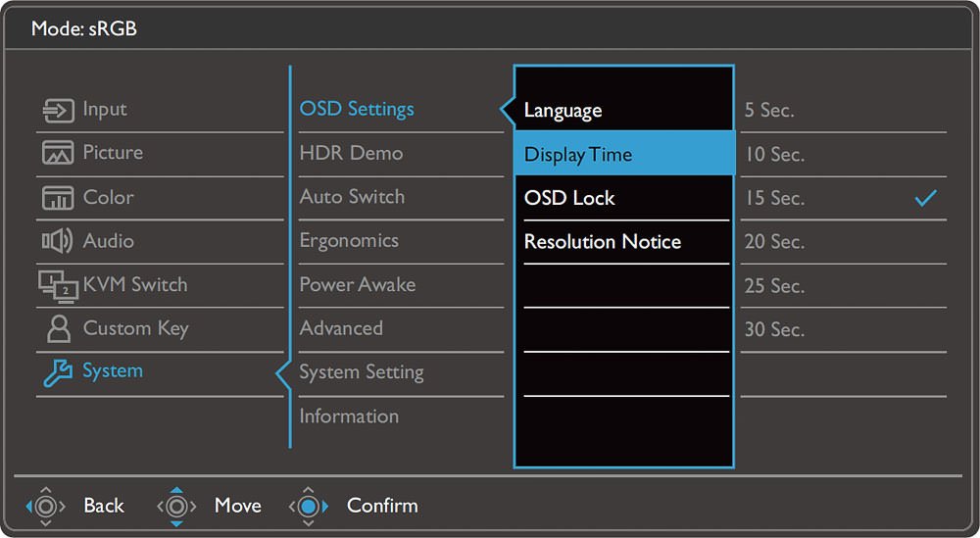Select the Display Time menu item
The image size is (980, 538).
tap(623, 154)
